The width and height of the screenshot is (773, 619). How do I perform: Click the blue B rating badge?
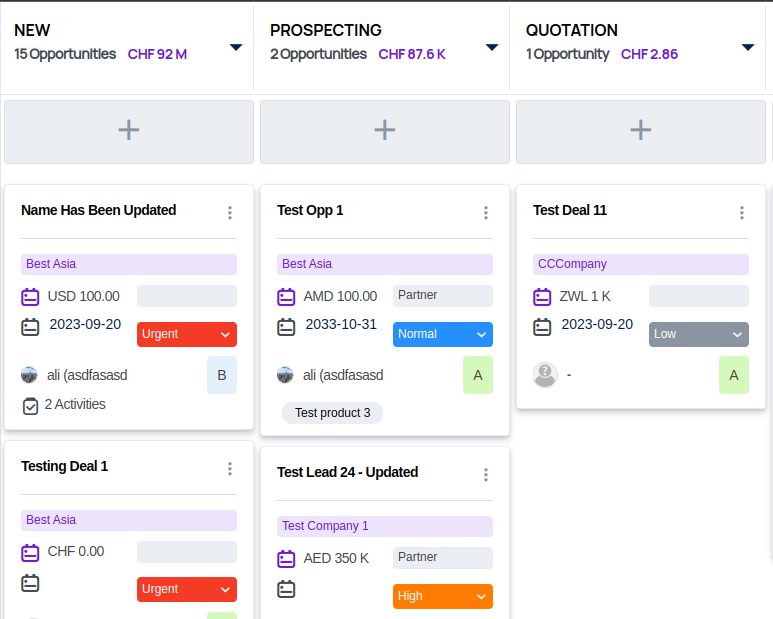(222, 375)
